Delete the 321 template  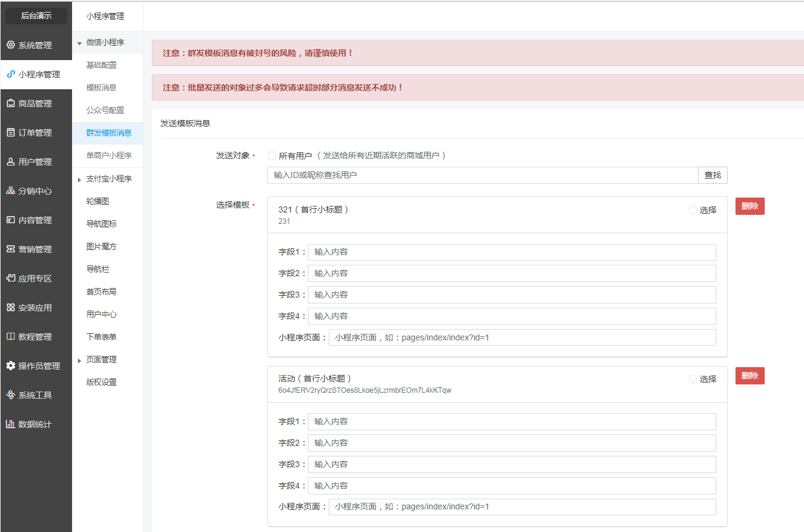pos(750,206)
